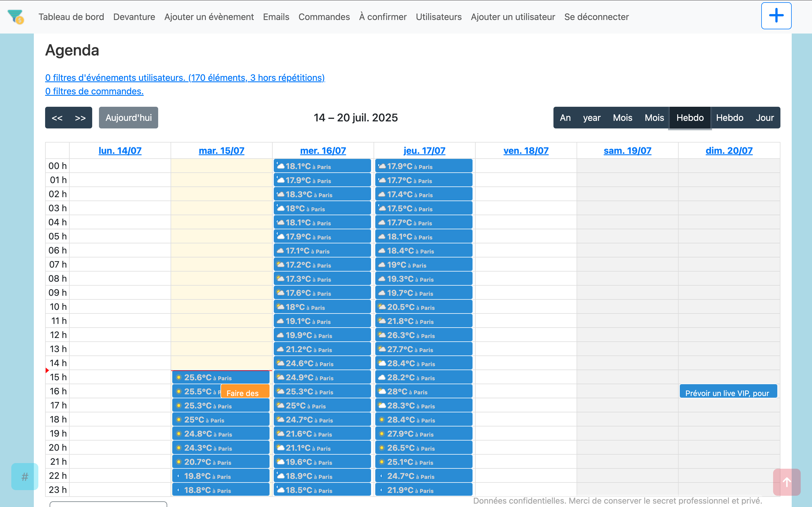
Task: Open Ajouter un évènement in navbar
Action: click(209, 17)
